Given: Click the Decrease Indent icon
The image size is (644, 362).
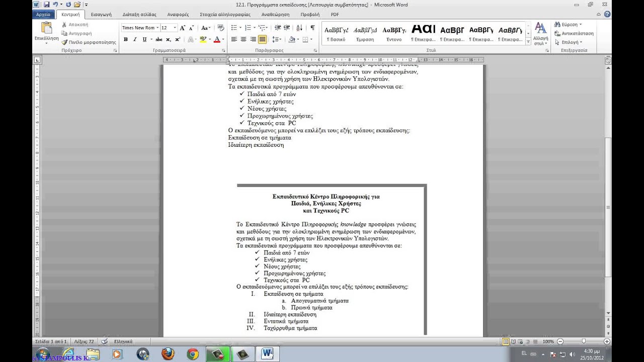Looking at the screenshot, I should point(277,28).
